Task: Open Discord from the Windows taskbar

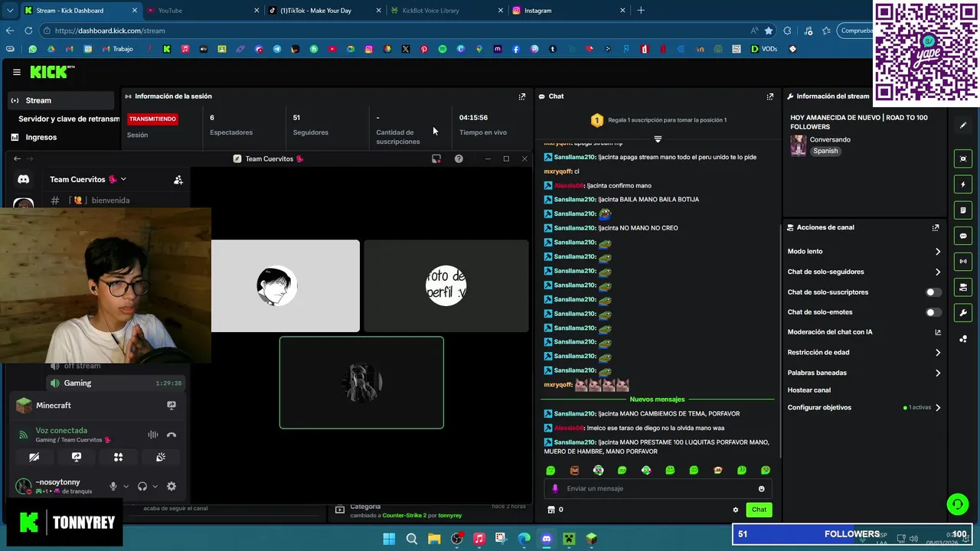Action: click(x=547, y=539)
